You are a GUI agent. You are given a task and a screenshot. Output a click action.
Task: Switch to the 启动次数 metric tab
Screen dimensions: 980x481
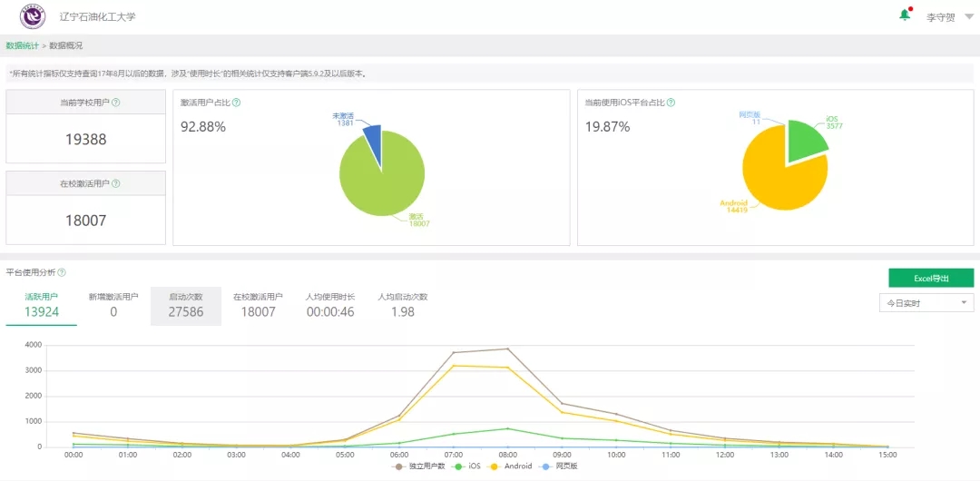[x=186, y=306]
